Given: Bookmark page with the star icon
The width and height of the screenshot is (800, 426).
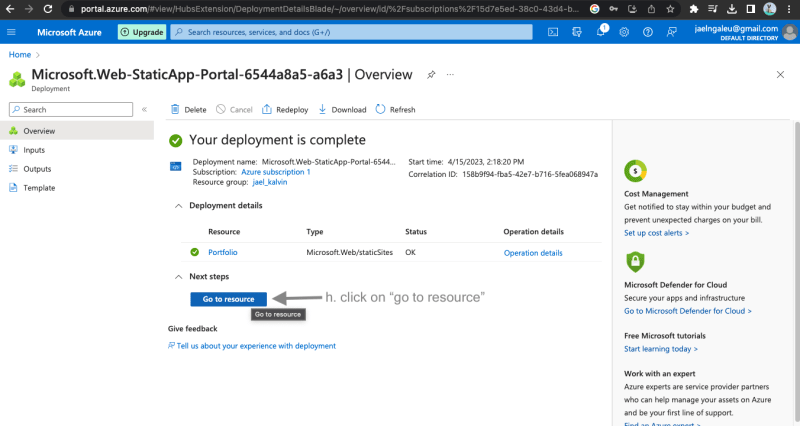Looking at the screenshot, I should point(670,9).
